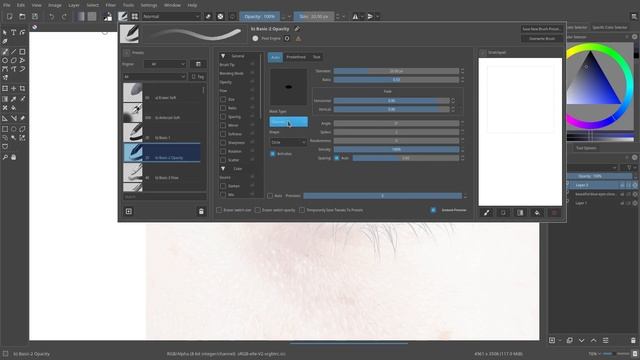640x360 pixels.
Task: Enable the Ratio option checkbox
Action: pyautogui.click(x=223, y=108)
